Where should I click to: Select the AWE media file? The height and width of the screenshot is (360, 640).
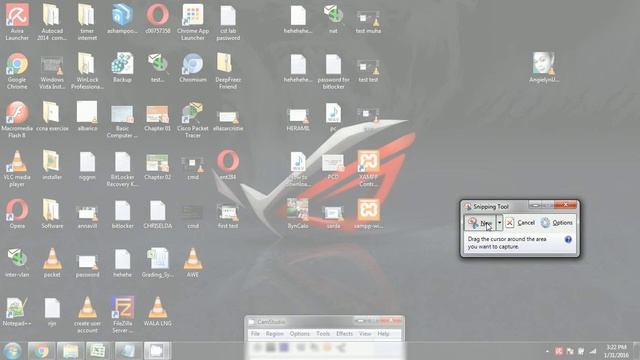click(x=193, y=262)
